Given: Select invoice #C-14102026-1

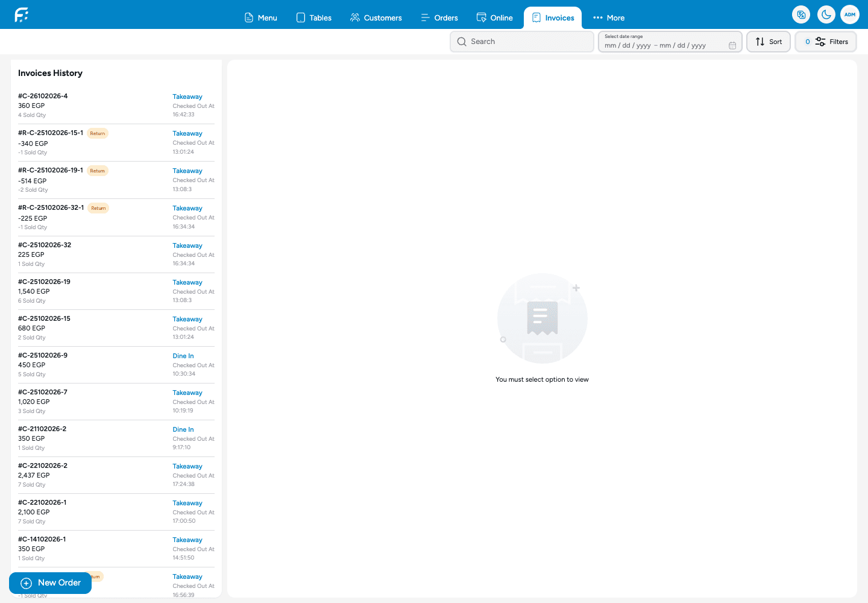Looking at the screenshot, I should [116, 549].
